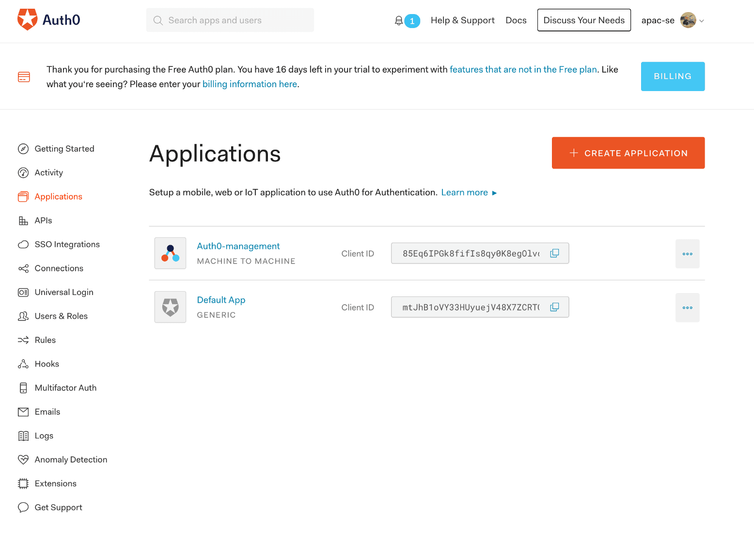Viewport: 754px width, 560px height.
Task: Click the Default App shield icon
Action: pyautogui.click(x=170, y=307)
